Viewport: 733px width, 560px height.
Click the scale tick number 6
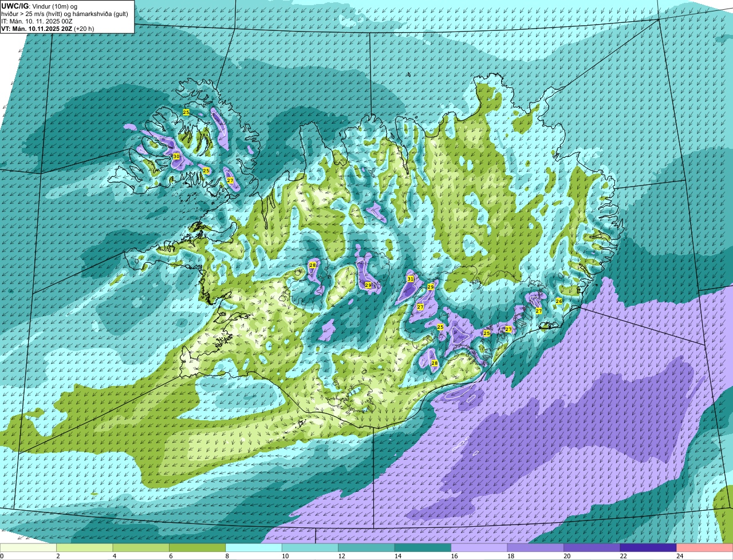pos(170,556)
